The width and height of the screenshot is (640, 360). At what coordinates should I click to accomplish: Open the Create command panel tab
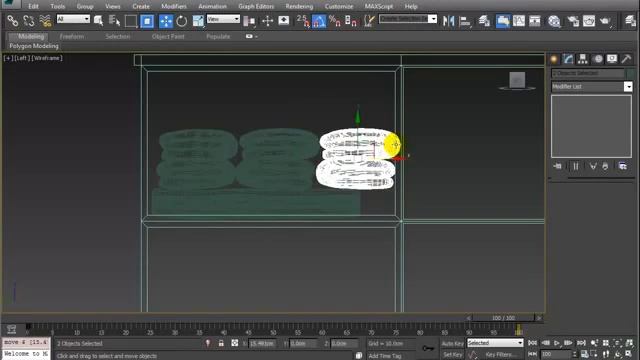[x=554, y=60]
